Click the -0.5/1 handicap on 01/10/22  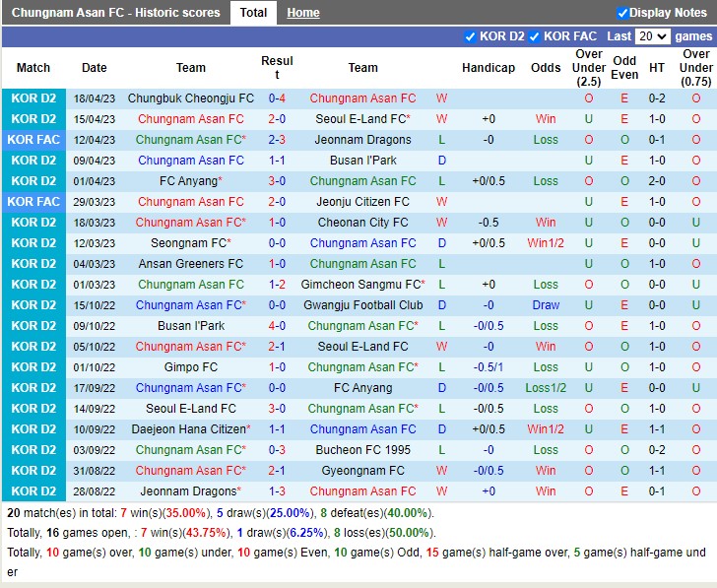[x=489, y=367]
